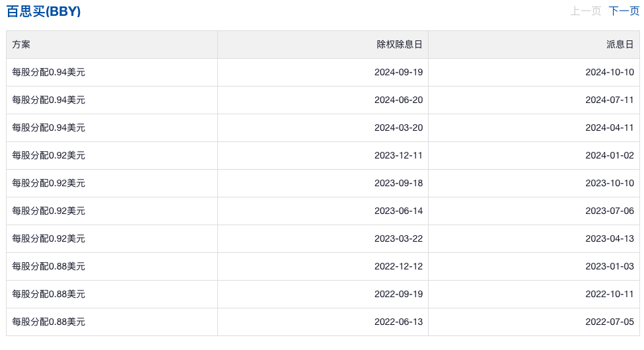
Task: Select the payout date 2023-07-06 cell
Action: point(534,211)
